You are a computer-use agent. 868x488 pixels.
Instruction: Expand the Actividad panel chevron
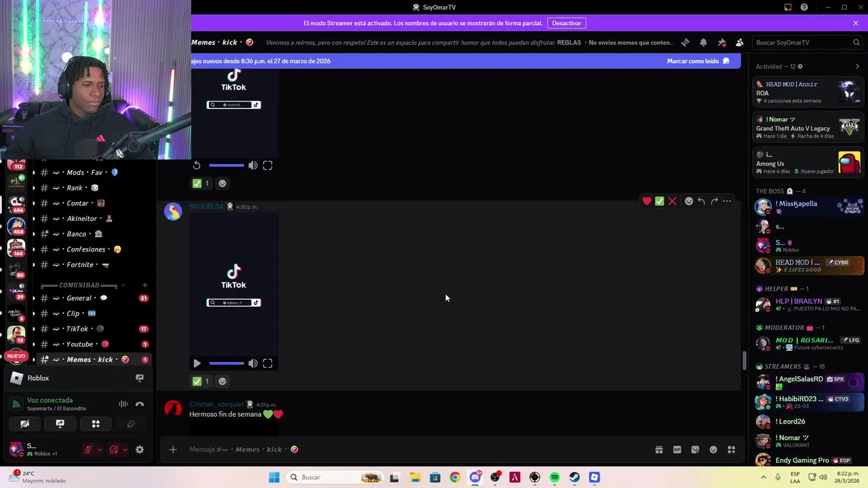click(857, 66)
